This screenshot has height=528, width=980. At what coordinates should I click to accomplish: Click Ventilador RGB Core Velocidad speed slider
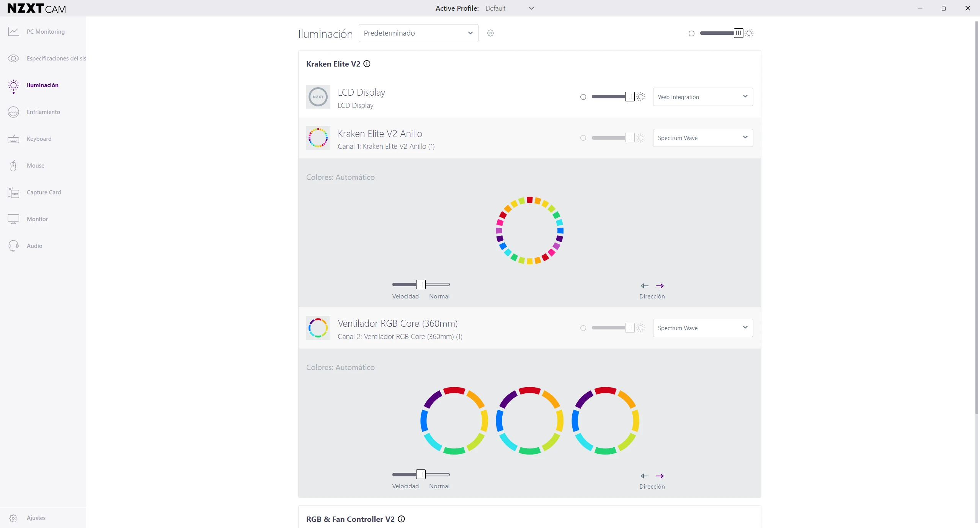421,474
